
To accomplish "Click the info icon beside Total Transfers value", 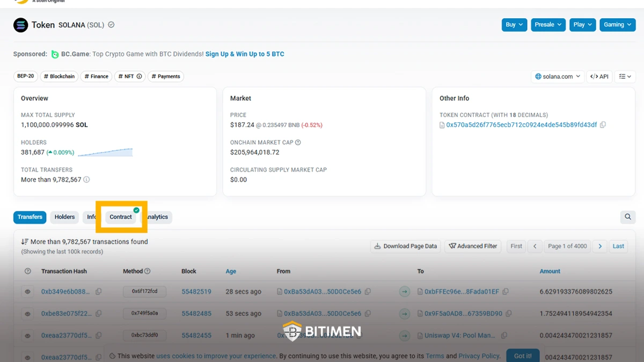I will [86, 180].
